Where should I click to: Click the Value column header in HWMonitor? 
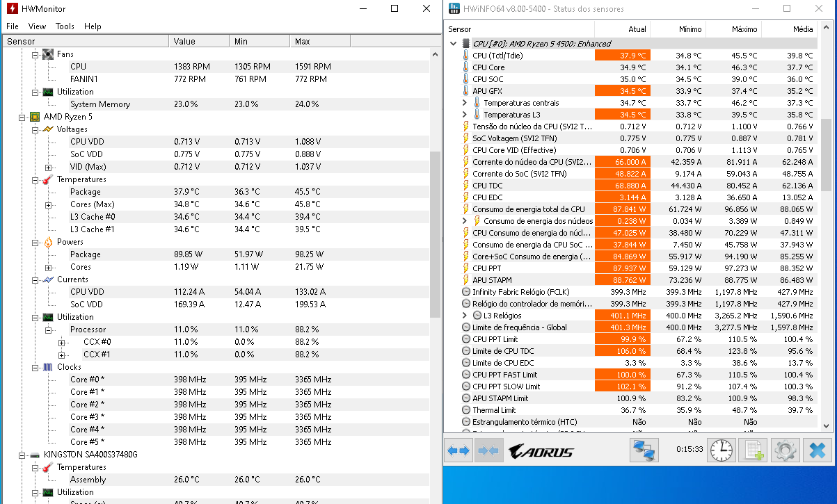pos(199,42)
